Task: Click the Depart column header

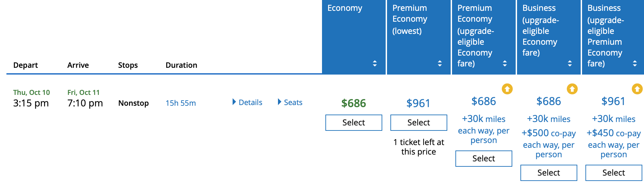Action: coord(25,65)
